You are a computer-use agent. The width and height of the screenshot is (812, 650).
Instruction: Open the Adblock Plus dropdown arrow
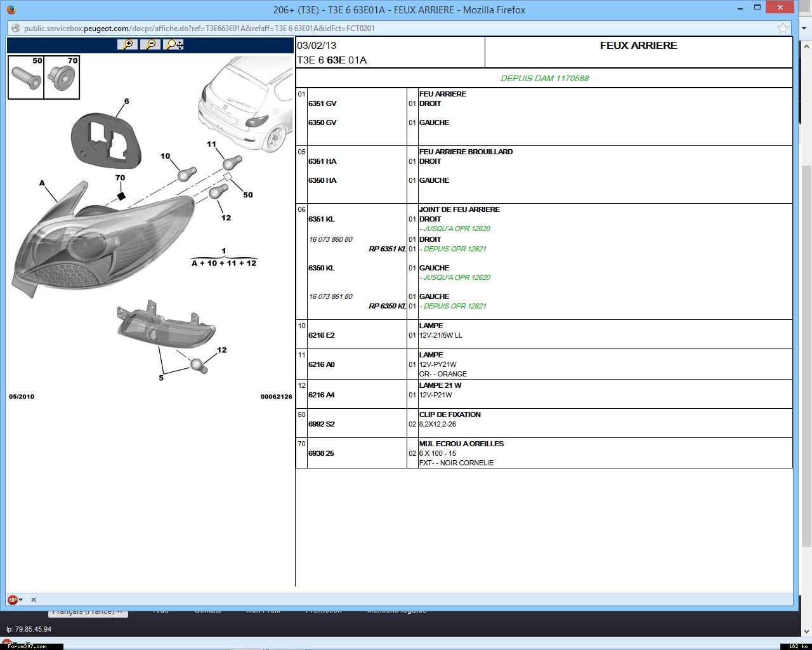21,600
